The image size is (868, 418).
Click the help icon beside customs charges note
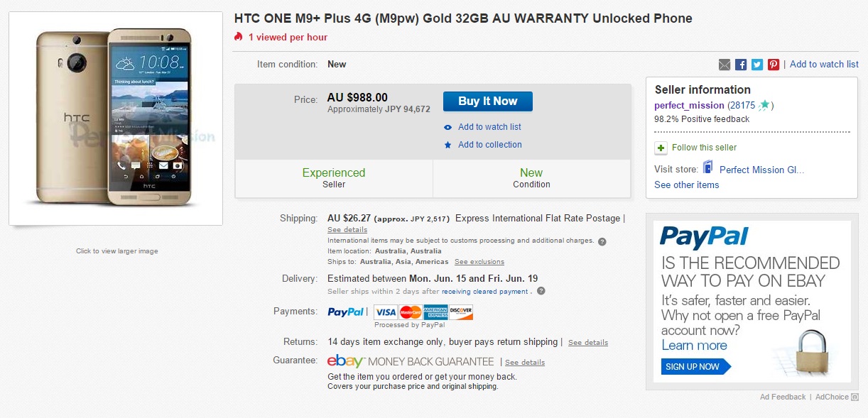[602, 241]
